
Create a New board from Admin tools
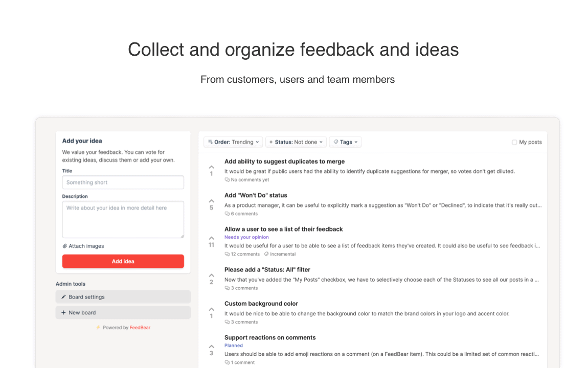[x=123, y=312]
